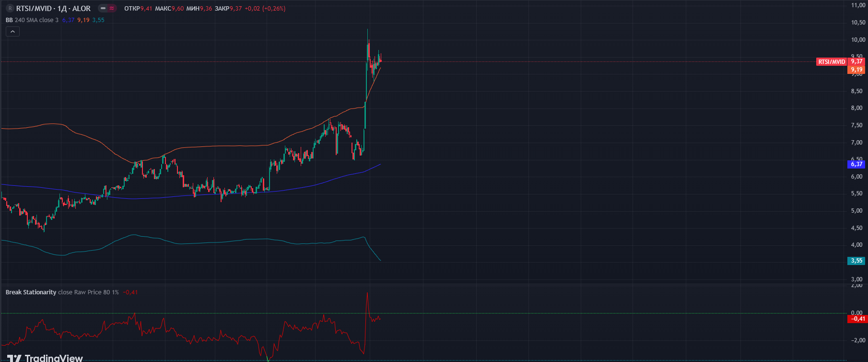Click the blue 6,37 value in the BB legend
The height and width of the screenshot is (362, 868).
pyautogui.click(x=68, y=20)
